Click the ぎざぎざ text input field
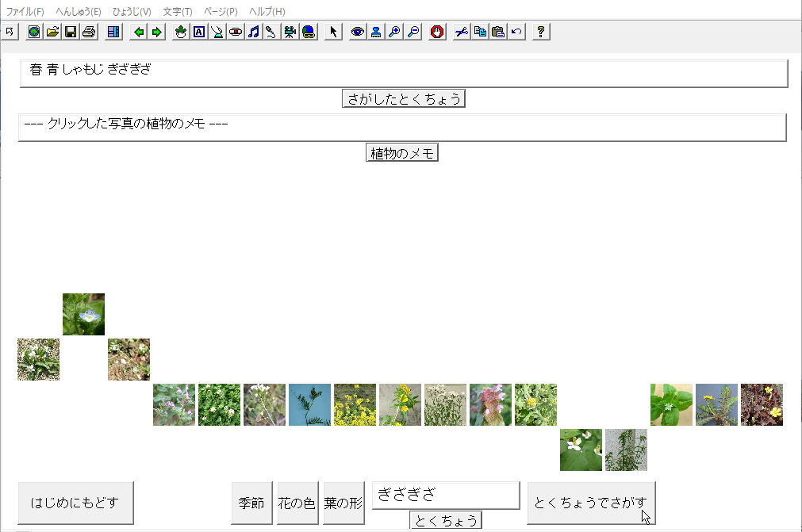The image size is (802, 532). click(446, 495)
